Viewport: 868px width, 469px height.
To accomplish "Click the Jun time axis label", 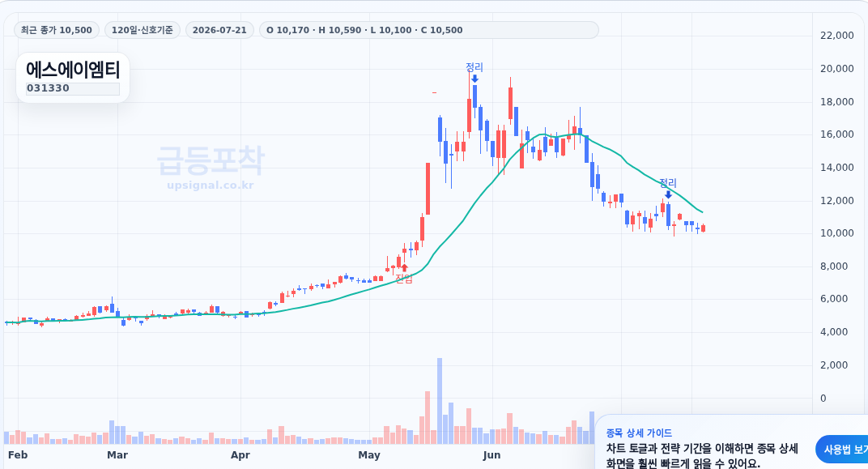I will coord(491,455).
